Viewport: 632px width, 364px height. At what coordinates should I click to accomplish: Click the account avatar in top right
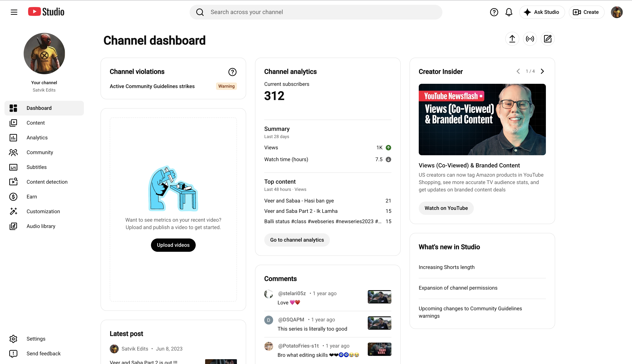click(x=616, y=12)
